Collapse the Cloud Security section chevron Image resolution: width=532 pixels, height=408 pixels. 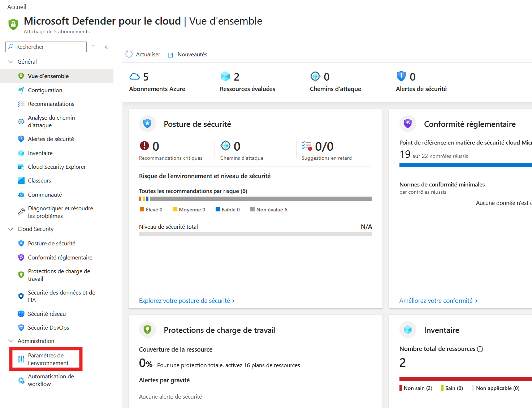(x=11, y=229)
